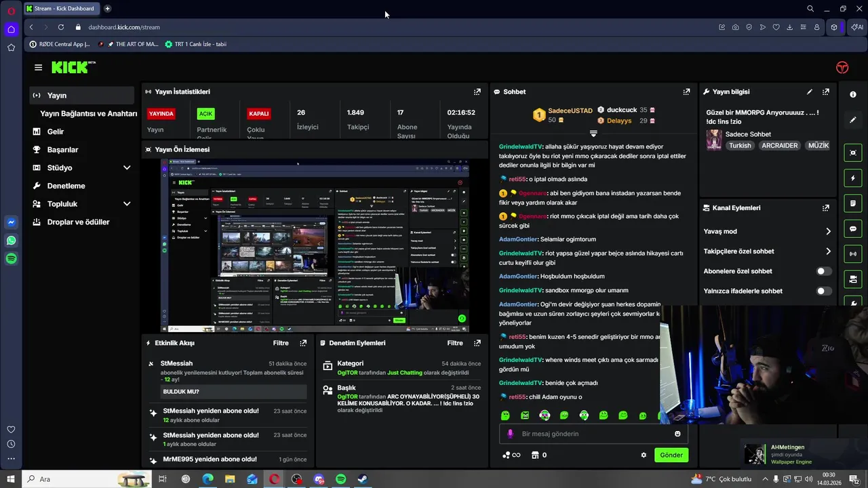Image resolution: width=868 pixels, height=488 pixels.
Task: Reload the page with browser refresh
Action: 61,27
